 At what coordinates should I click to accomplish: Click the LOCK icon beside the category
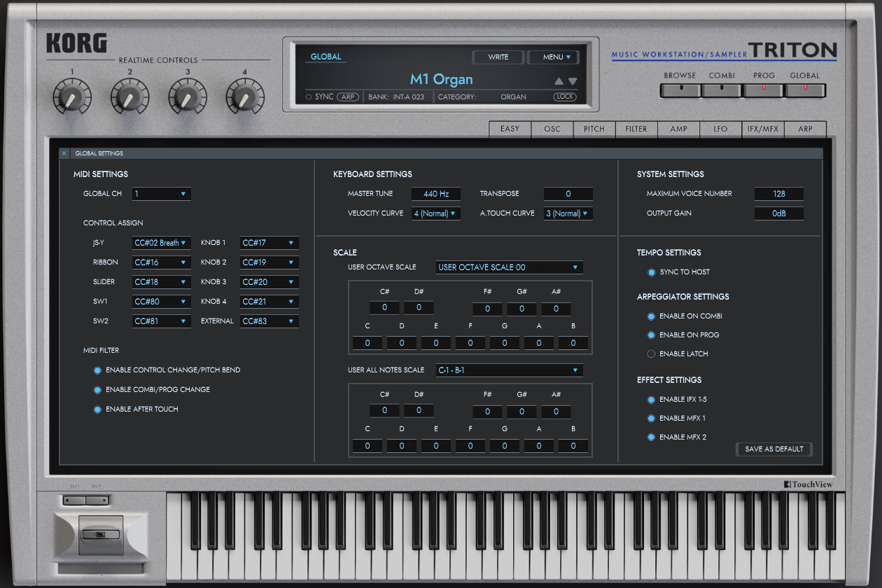point(564,97)
